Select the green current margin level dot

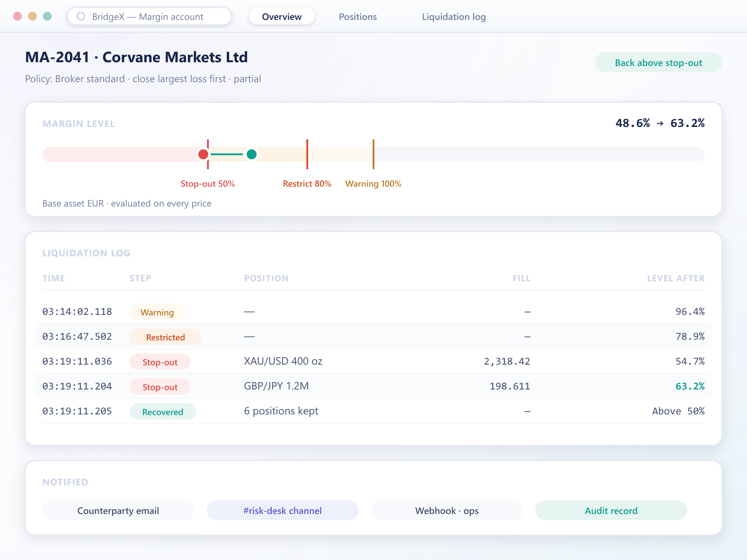pyautogui.click(x=251, y=154)
